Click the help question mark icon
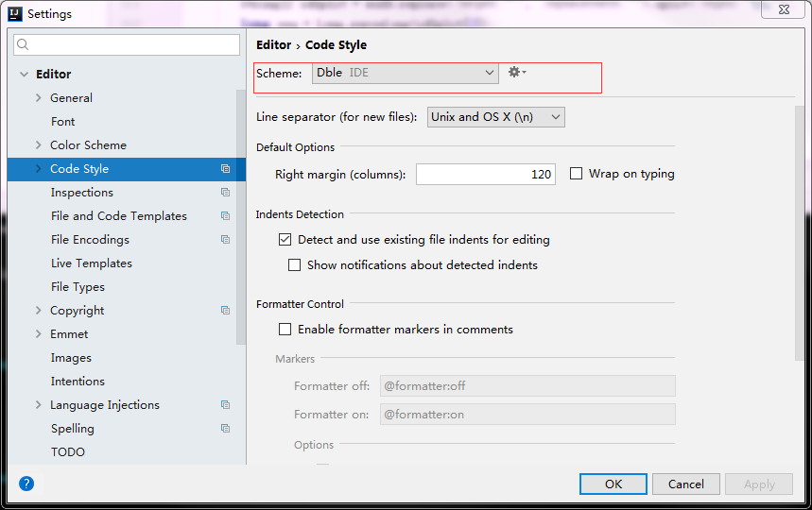The width and height of the screenshot is (812, 510). [26, 484]
